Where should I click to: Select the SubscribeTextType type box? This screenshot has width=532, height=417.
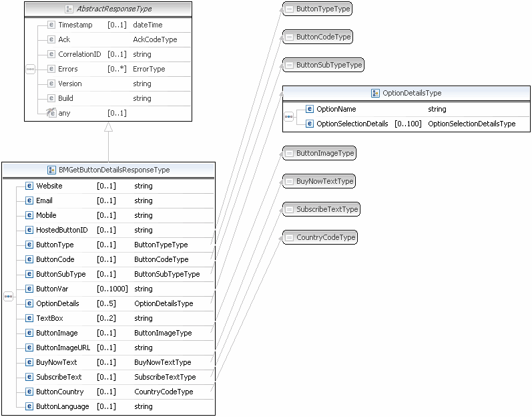[x=321, y=209]
